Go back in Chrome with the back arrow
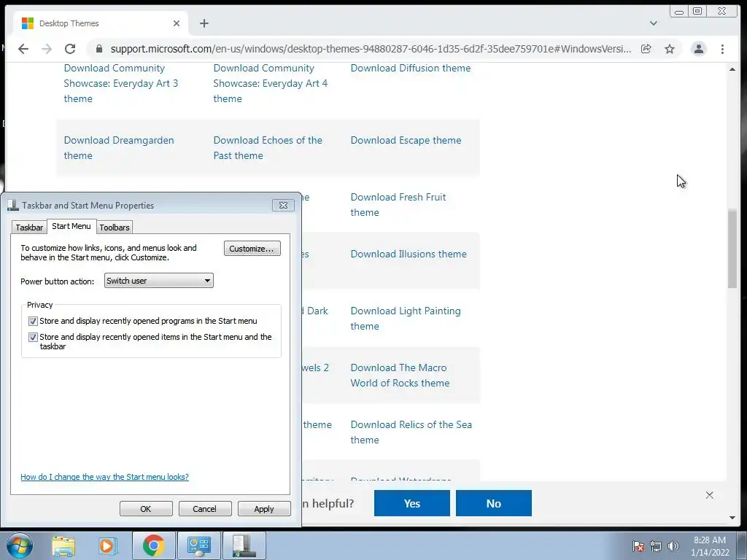Viewport: 747px width, 560px height. (23, 49)
